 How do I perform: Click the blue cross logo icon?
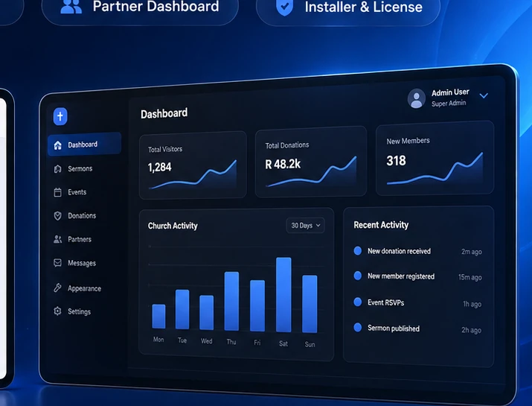[60, 116]
